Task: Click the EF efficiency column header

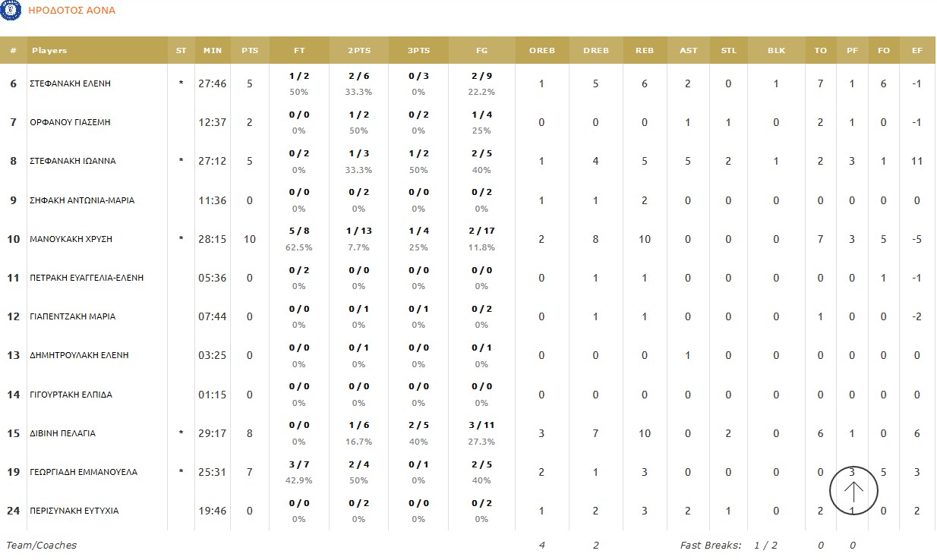Action: point(916,51)
